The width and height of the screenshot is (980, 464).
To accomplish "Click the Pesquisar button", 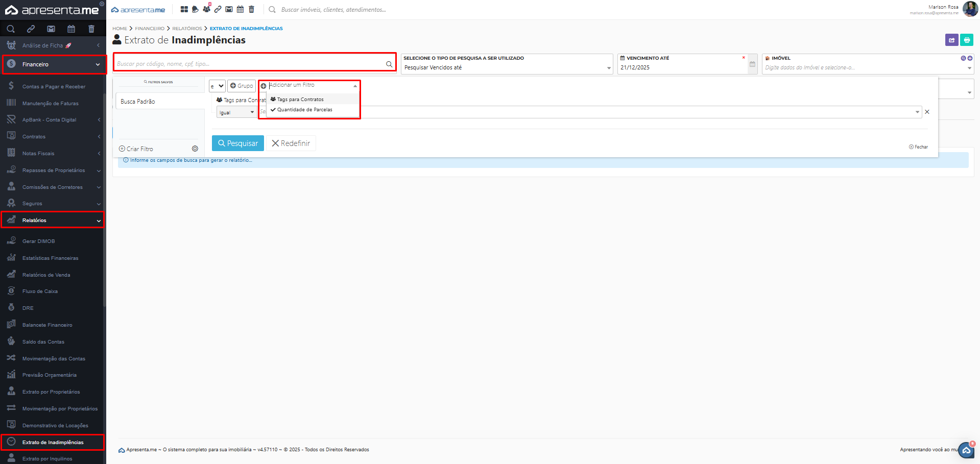I will tap(237, 143).
